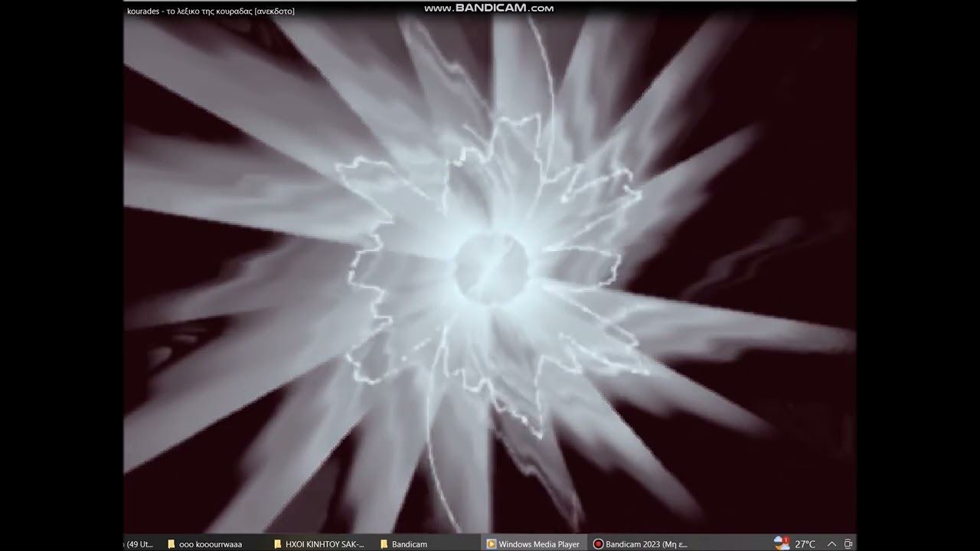The image size is (980, 551).
Task: Activate the Windows Media Player taskbar button
Action: (x=534, y=544)
